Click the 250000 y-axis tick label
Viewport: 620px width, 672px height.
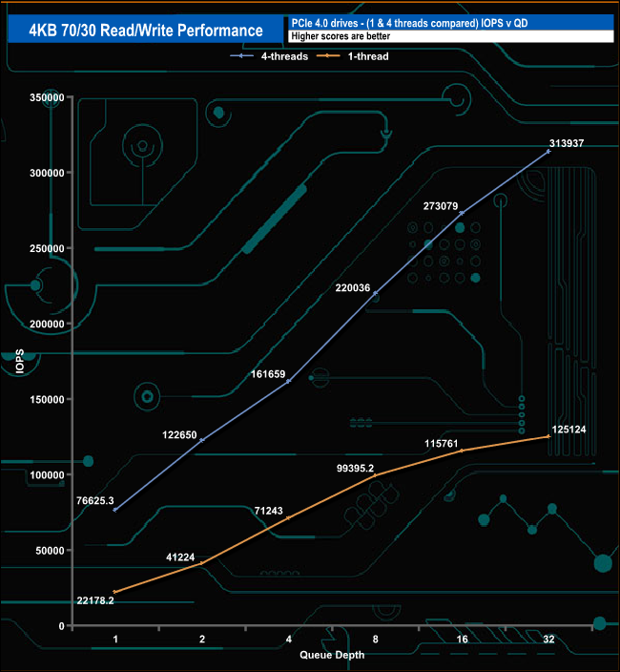pyautogui.click(x=47, y=248)
